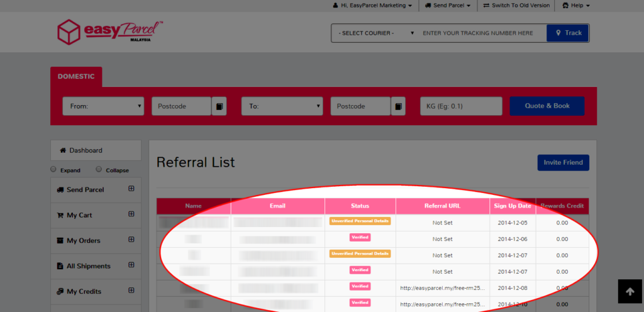
Task: Click the back-to-top arrow button
Action: 630,291
